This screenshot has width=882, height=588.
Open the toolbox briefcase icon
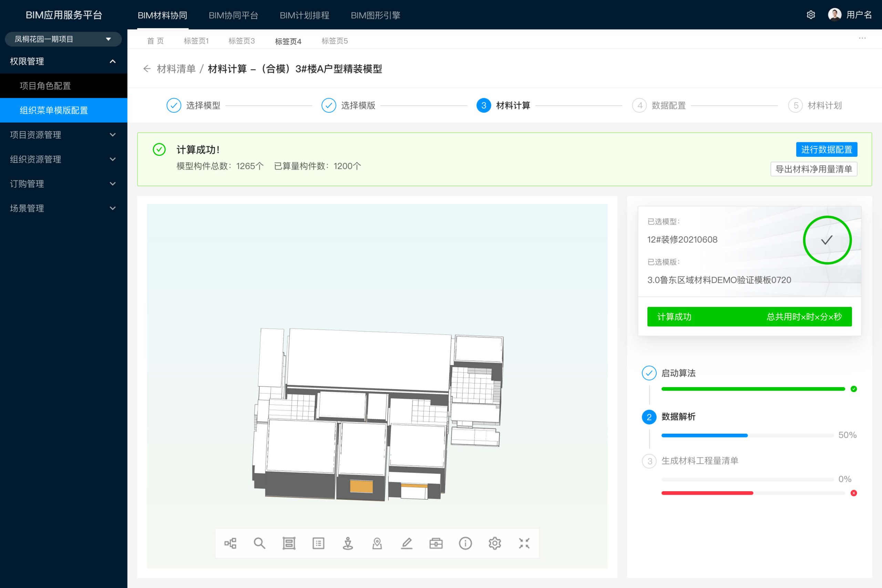pyautogui.click(x=436, y=543)
